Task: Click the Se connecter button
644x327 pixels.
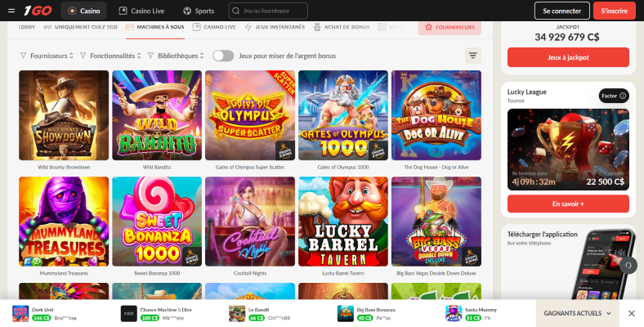Action: (x=561, y=11)
